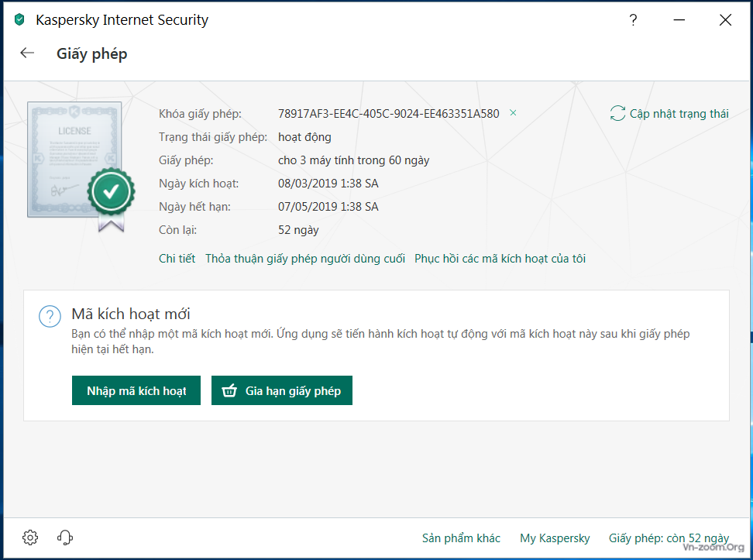The height and width of the screenshot is (560, 753).
Task: Remove the license key using the × icon
Action: tap(512, 113)
